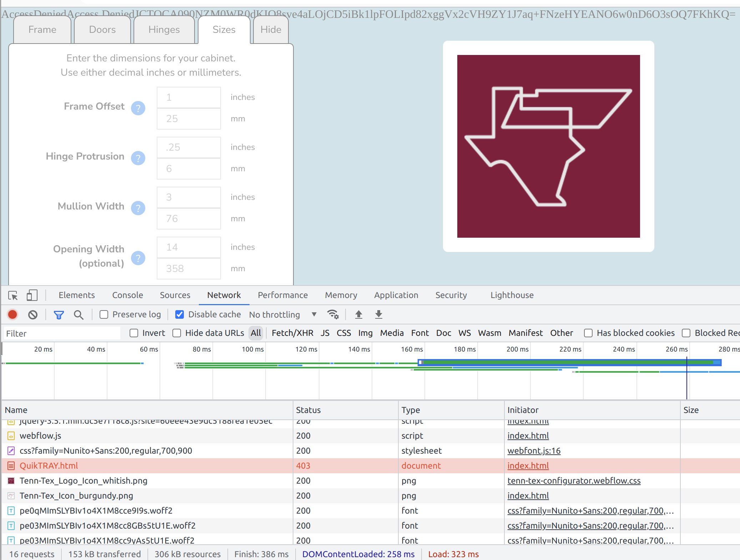The height and width of the screenshot is (560, 740).
Task: Filter requests by Fetch/XHR
Action: (x=292, y=333)
